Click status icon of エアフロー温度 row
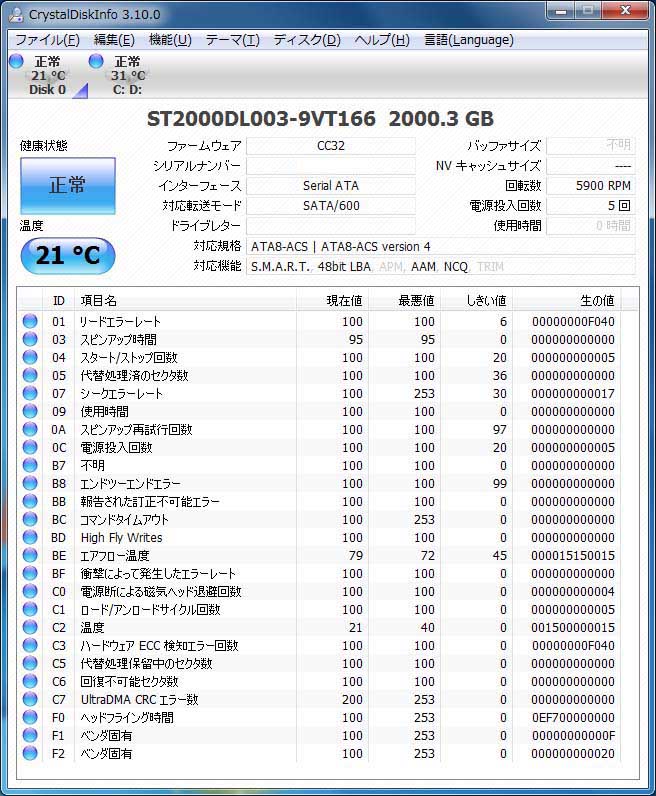656x796 pixels. [x=30, y=555]
